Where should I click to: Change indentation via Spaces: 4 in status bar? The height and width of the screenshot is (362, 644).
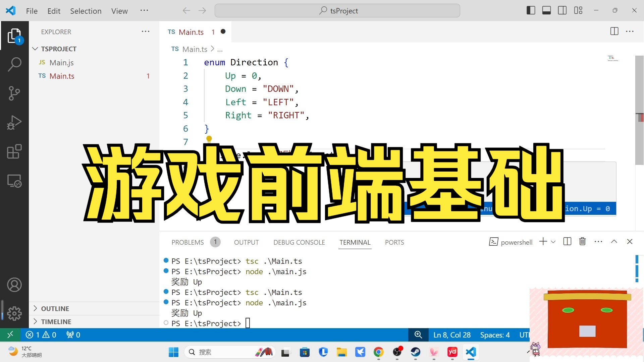coord(495,335)
